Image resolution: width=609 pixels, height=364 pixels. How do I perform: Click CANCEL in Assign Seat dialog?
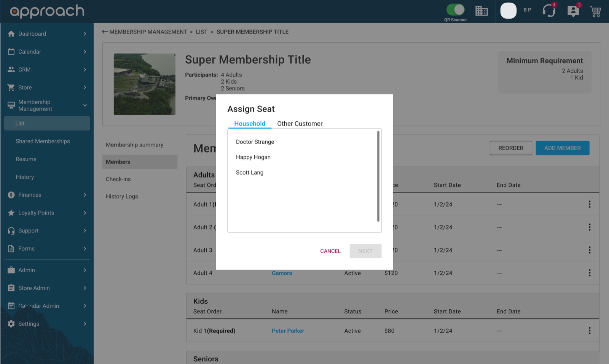tap(330, 251)
